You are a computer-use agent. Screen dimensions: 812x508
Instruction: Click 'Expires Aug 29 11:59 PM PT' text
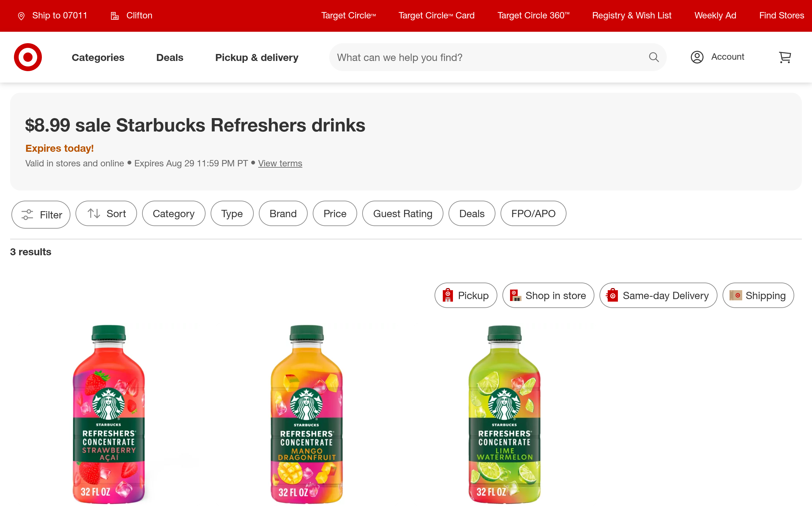[x=191, y=163]
